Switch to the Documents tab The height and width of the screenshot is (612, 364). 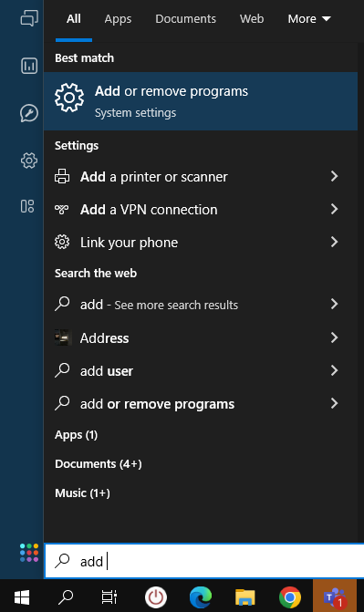(x=185, y=19)
